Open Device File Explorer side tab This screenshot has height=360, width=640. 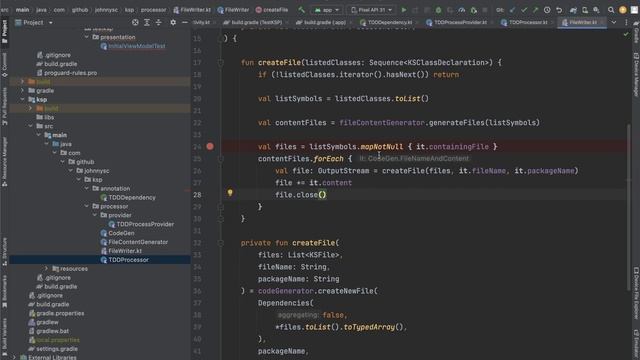[x=636, y=292]
